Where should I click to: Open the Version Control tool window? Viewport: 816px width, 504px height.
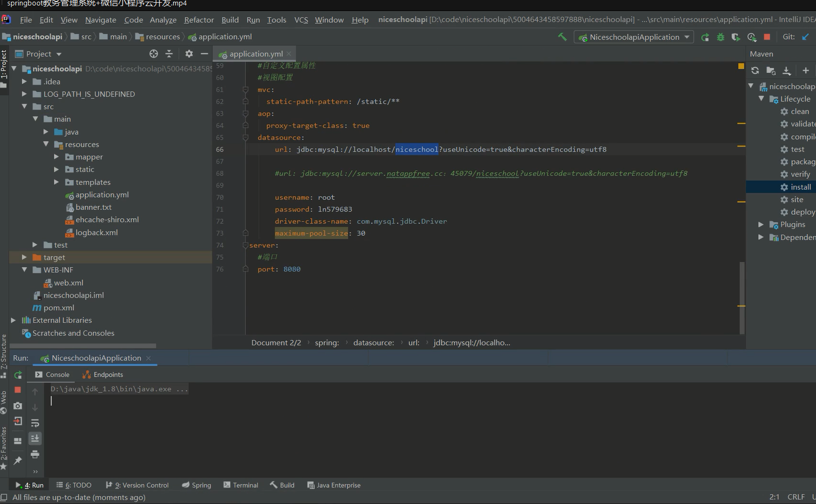tap(137, 485)
